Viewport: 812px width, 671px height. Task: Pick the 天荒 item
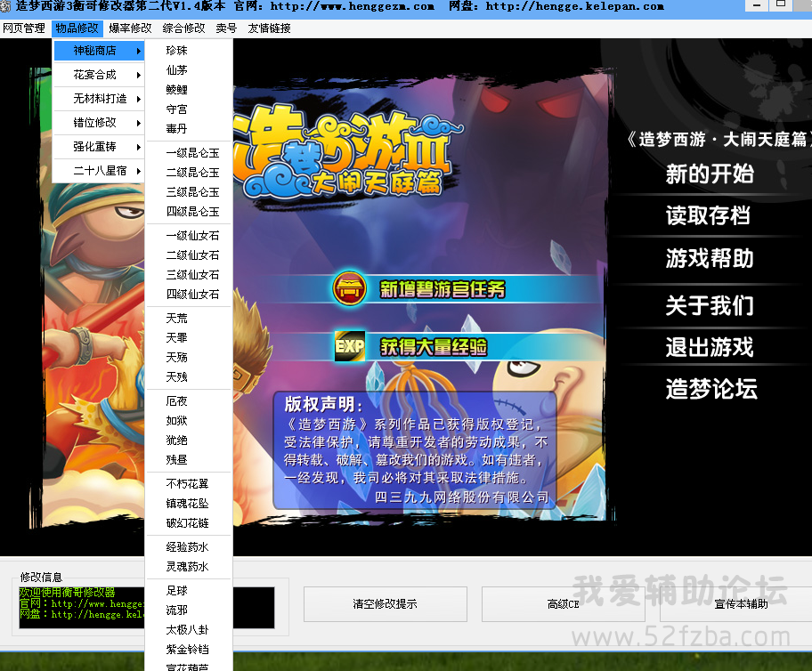click(x=189, y=318)
